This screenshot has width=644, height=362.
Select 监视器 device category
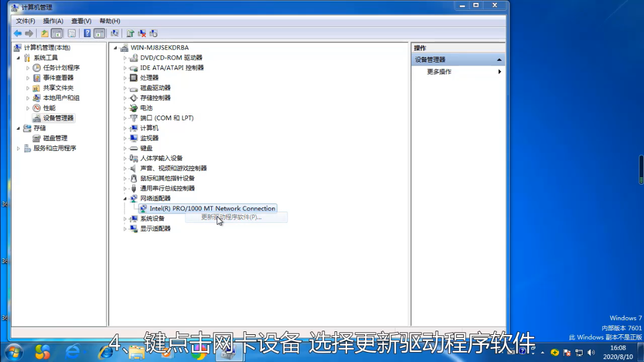pos(149,139)
